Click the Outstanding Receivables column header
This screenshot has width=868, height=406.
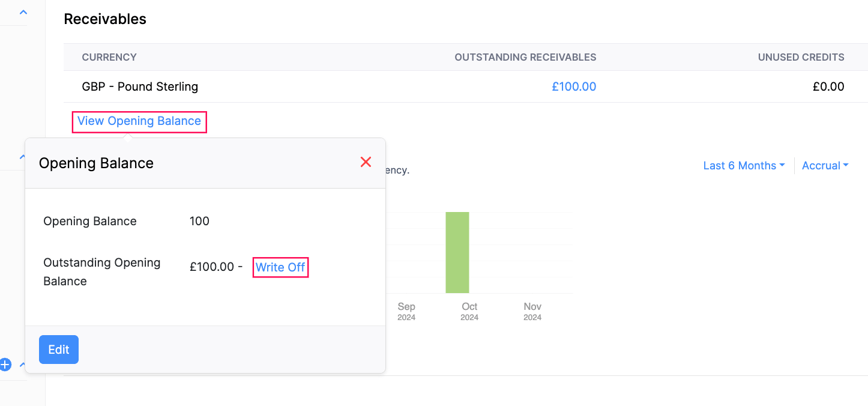point(525,57)
